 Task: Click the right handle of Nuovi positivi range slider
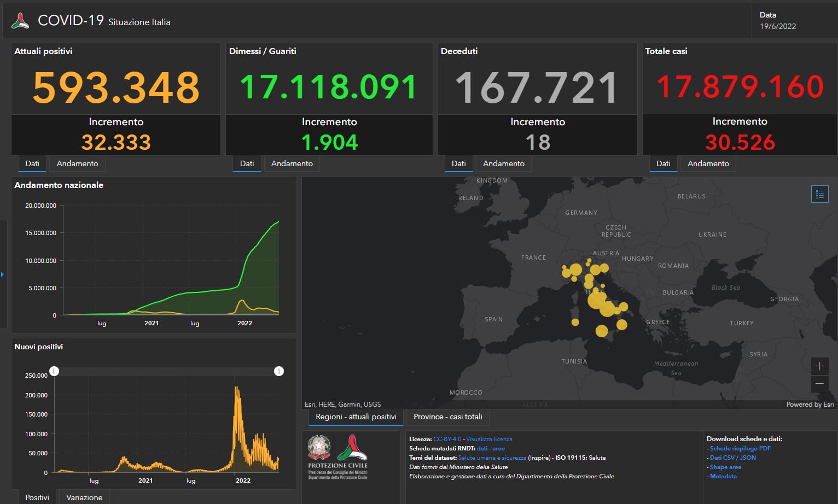pyautogui.click(x=279, y=371)
